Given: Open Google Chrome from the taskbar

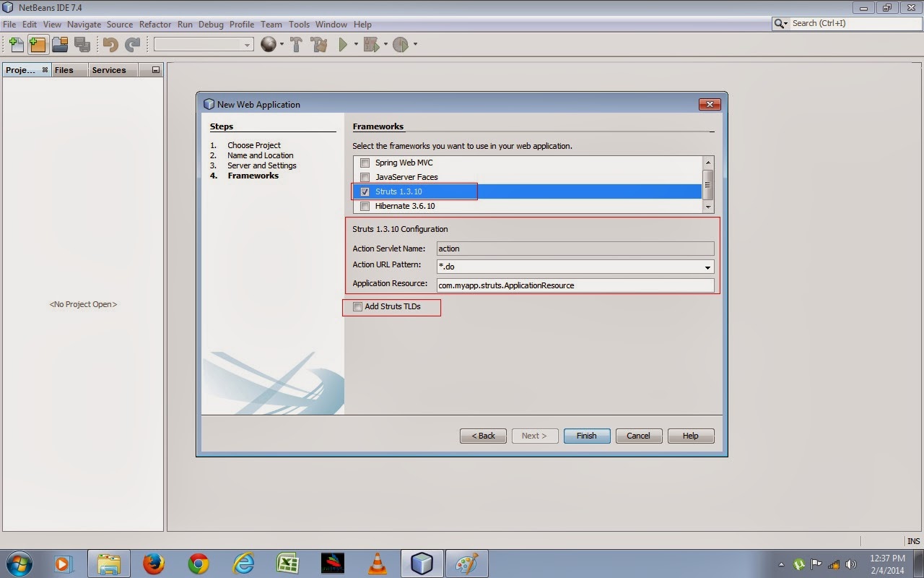Looking at the screenshot, I should point(198,564).
